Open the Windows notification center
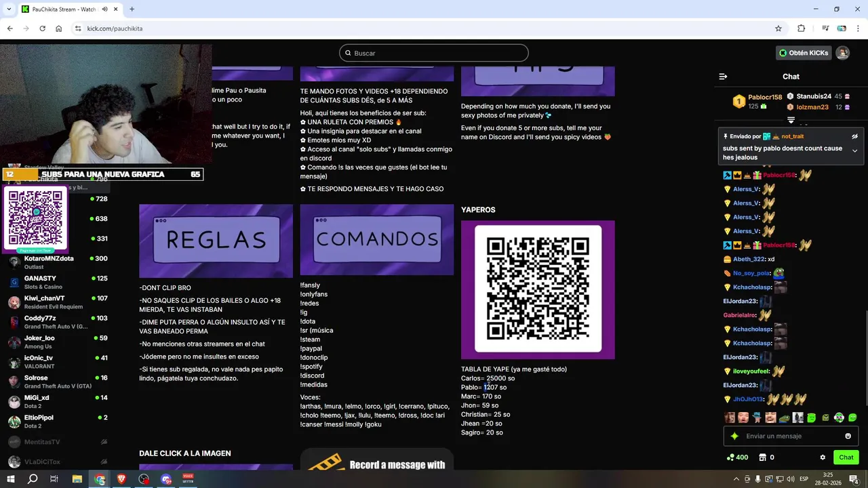This screenshot has width=868, height=488. pos(853,479)
